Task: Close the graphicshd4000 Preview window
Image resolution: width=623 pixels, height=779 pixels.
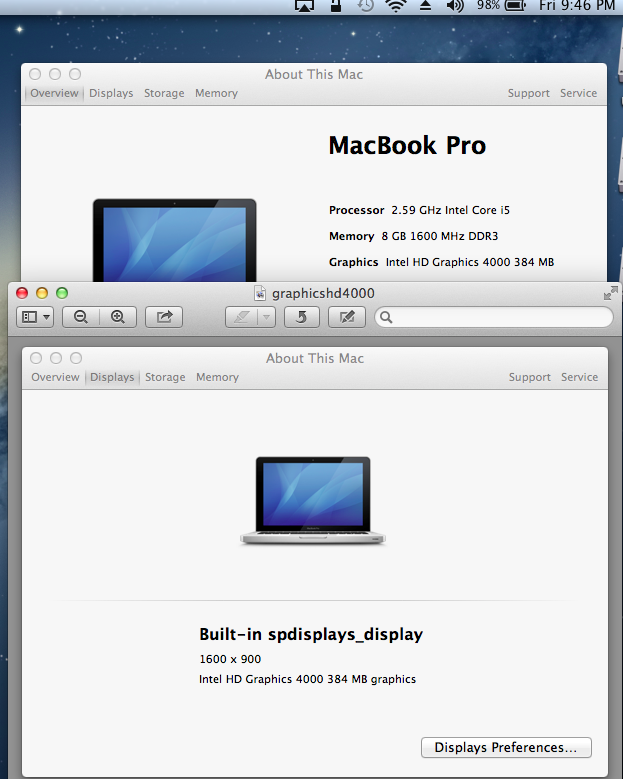Action: [x=22, y=293]
